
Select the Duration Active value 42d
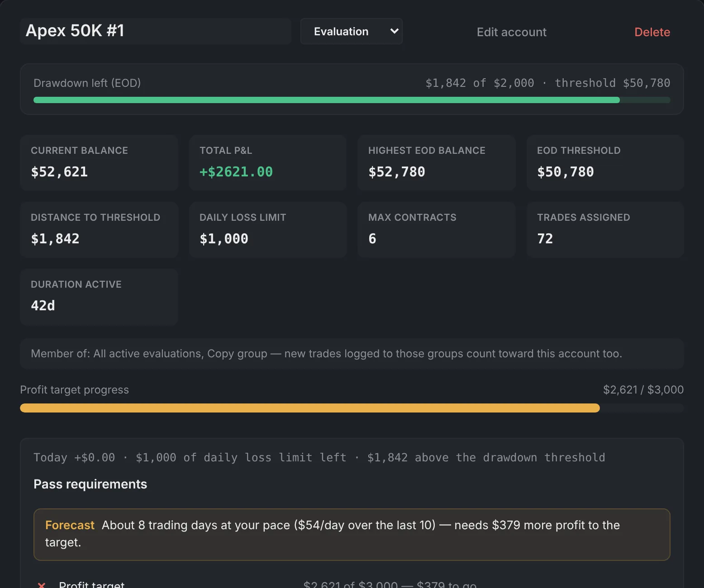click(43, 306)
